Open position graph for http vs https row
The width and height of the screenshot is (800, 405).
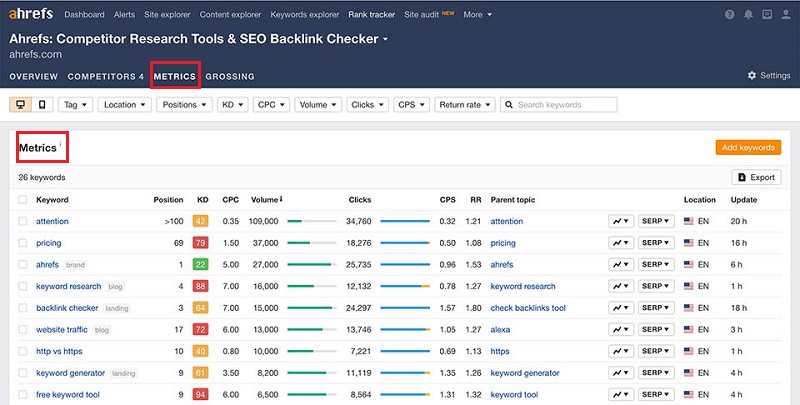point(621,351)
